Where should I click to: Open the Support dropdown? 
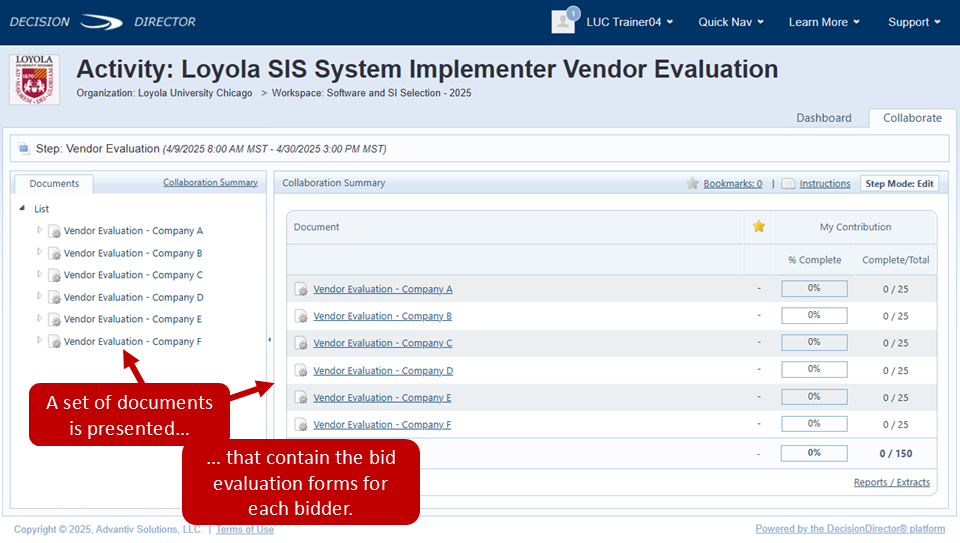[x=914, y=22]
